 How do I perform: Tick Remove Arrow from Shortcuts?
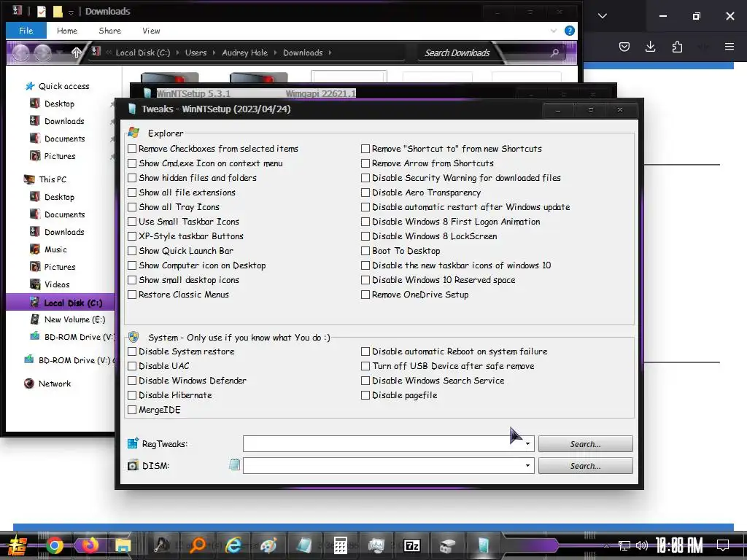click(x=365, y=163)
